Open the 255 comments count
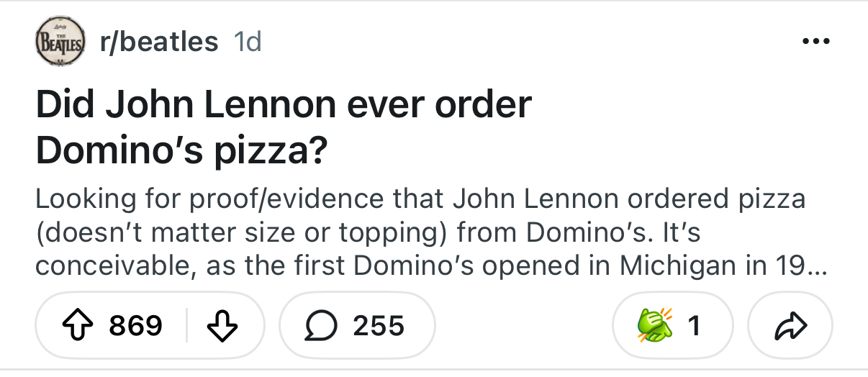 (379, 326)
